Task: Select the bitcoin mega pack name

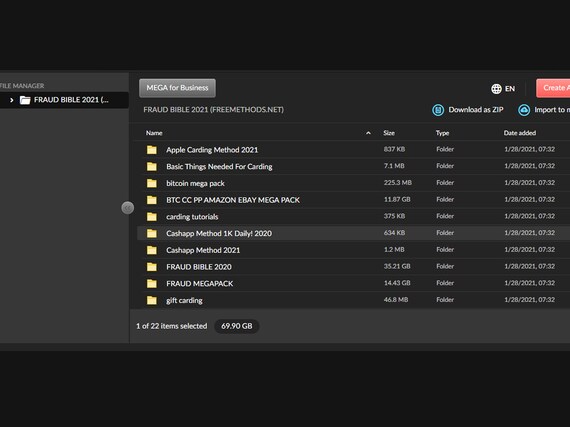Action: point(195,183)
